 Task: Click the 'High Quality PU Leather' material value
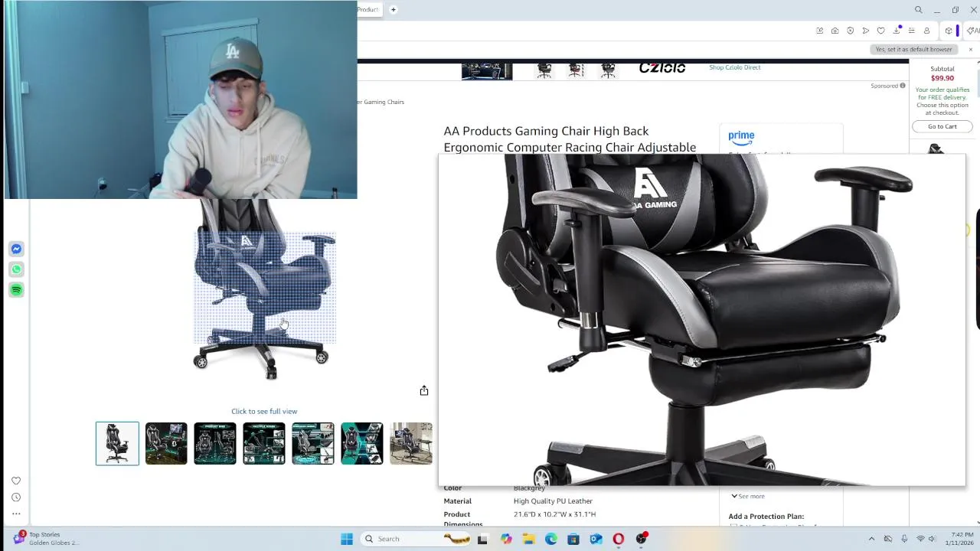(553, 501)
